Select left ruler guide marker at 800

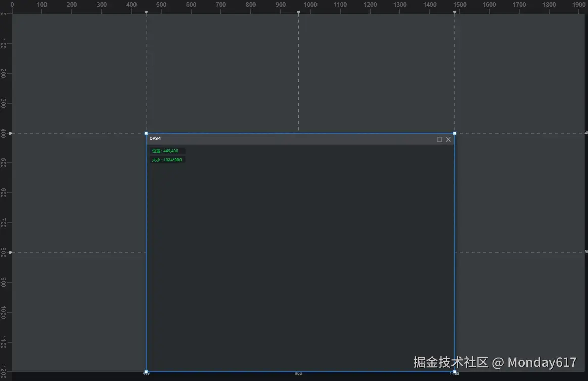(x=11, y=252)
